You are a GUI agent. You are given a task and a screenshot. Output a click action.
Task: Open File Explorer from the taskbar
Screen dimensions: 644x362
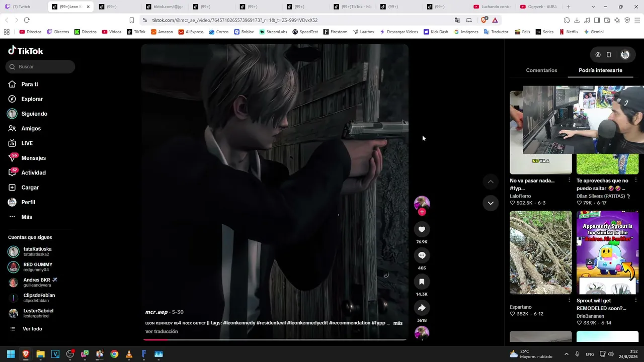(x=40, y=354)
